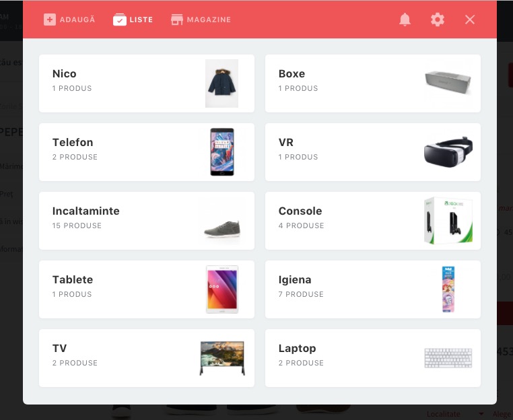This screenshot has width=513, height=420.
Task: Expand the Localitate dropdown arrow
Action: pyautogui.click(x=481, y=414)
